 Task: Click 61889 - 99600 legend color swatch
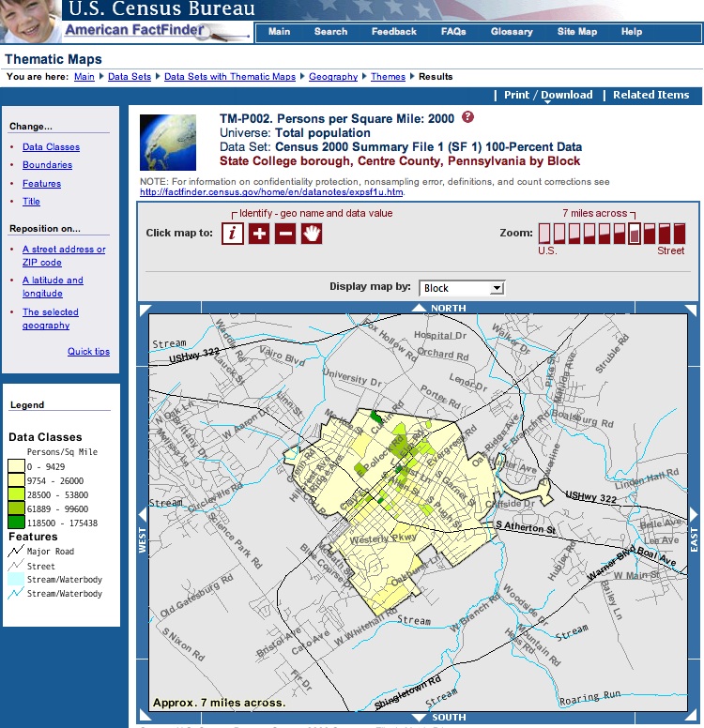coord(16,508)
